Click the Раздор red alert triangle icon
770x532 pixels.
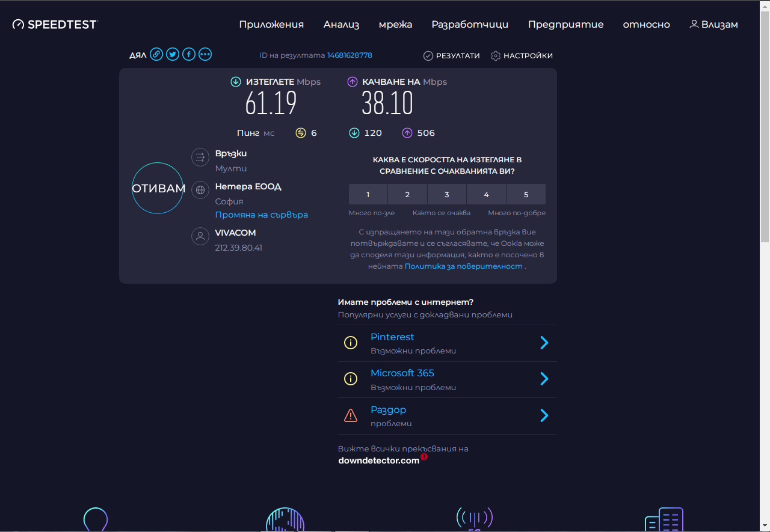pyautogui.click(x=351, y=415)
